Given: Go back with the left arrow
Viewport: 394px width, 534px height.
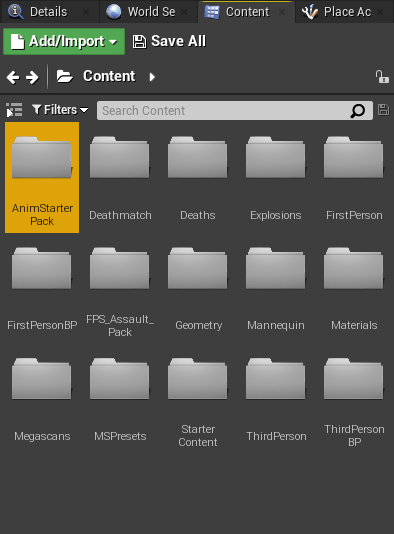Looking at the screenshot, I should (13, 77).
